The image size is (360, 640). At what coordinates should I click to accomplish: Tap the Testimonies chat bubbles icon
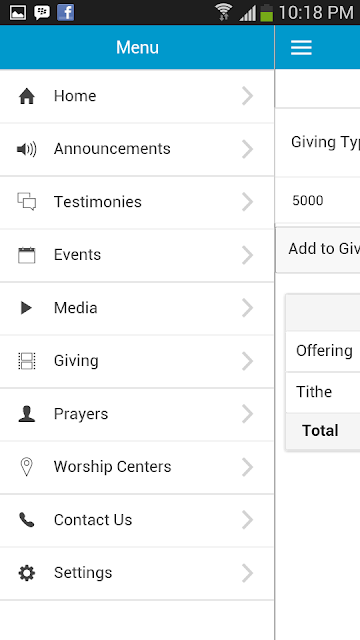27,202
